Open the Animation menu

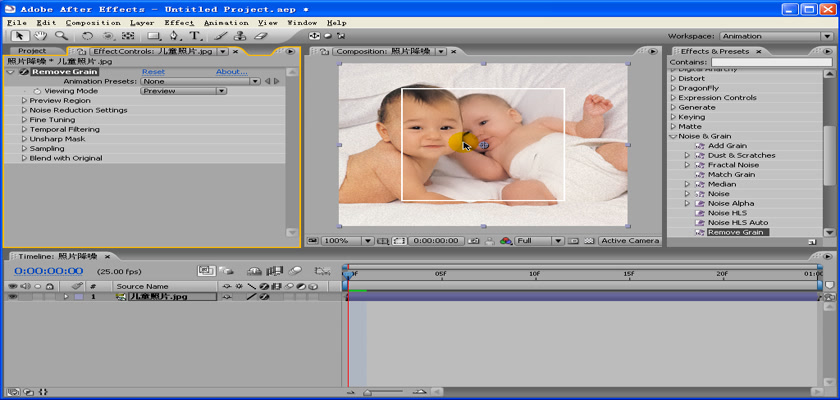coord(226,22)
